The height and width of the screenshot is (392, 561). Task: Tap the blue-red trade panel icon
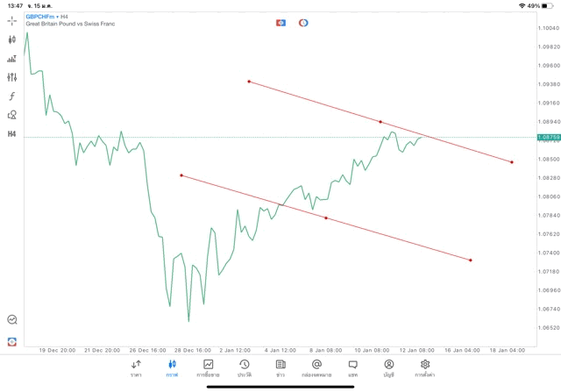pyautogui.click(x=11, y=341)
